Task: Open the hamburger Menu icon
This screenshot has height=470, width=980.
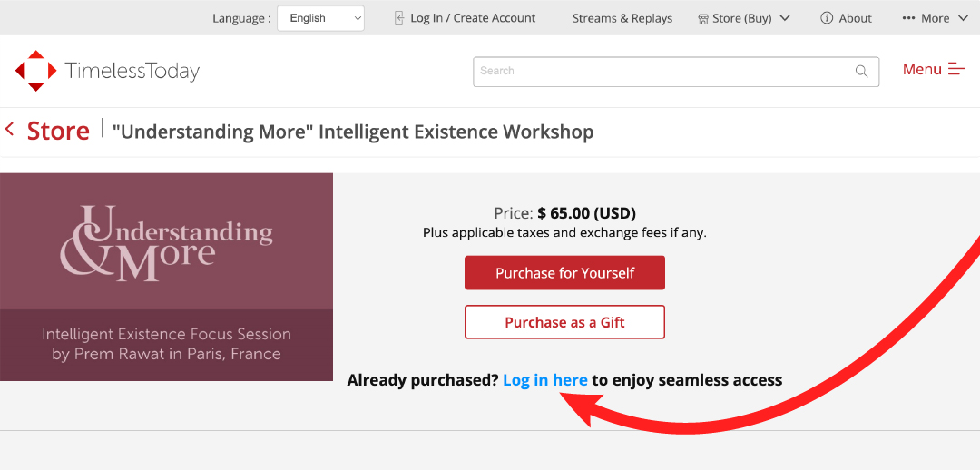Action: tap(957, 69)
